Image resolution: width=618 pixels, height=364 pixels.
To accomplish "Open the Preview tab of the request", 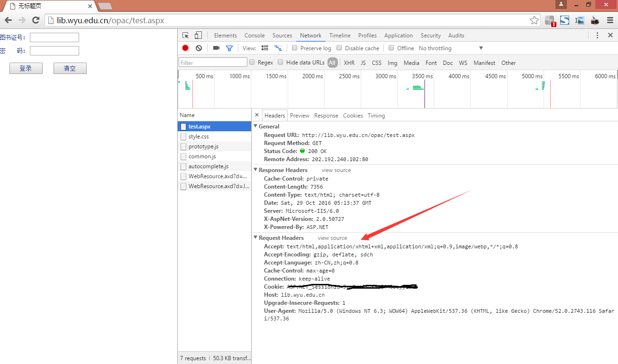I will pos(300,116).
